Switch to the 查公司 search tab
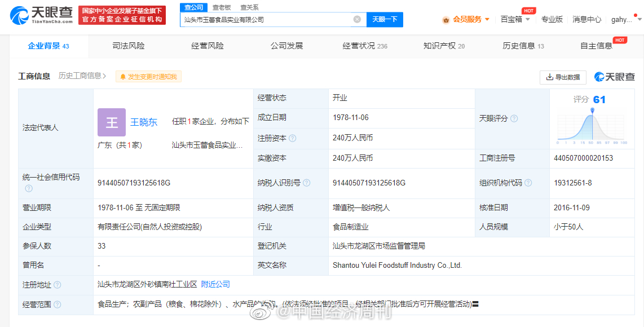 [194, 7]
